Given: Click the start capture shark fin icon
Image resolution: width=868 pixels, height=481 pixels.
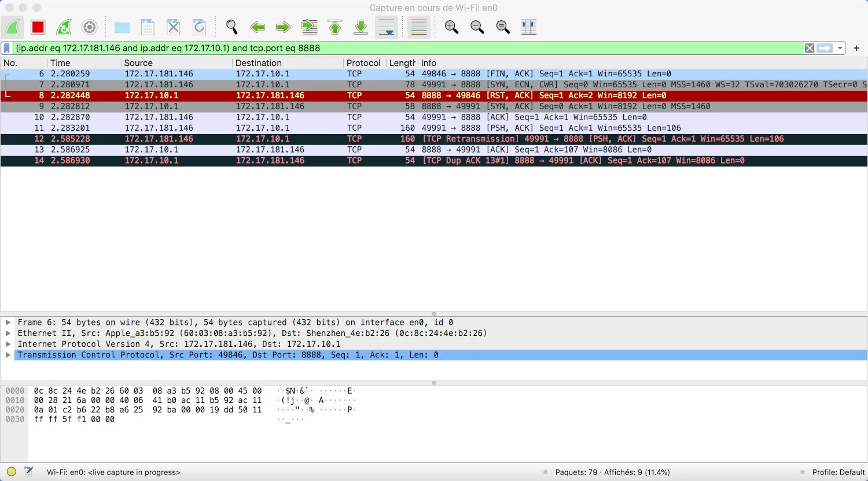Looking at the screenshot, I should click(13, 27).
